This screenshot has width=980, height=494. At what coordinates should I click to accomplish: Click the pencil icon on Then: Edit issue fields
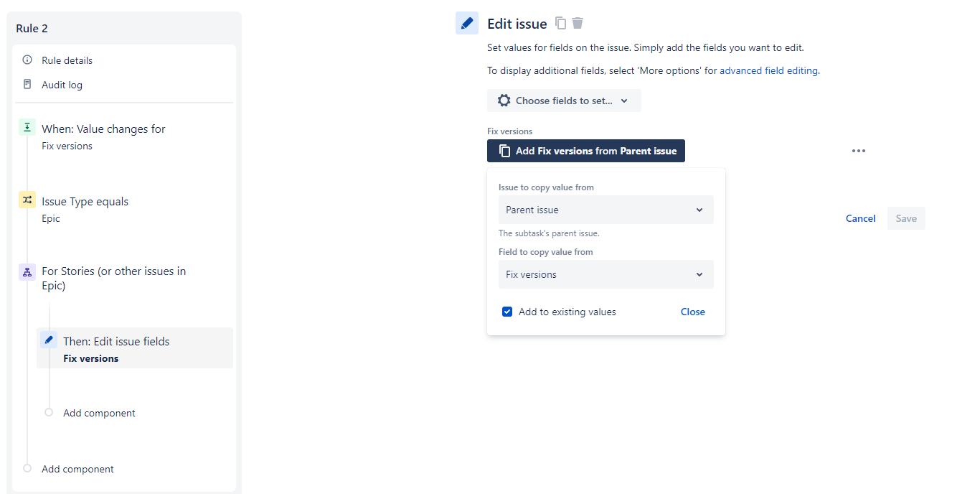(49, 340)
